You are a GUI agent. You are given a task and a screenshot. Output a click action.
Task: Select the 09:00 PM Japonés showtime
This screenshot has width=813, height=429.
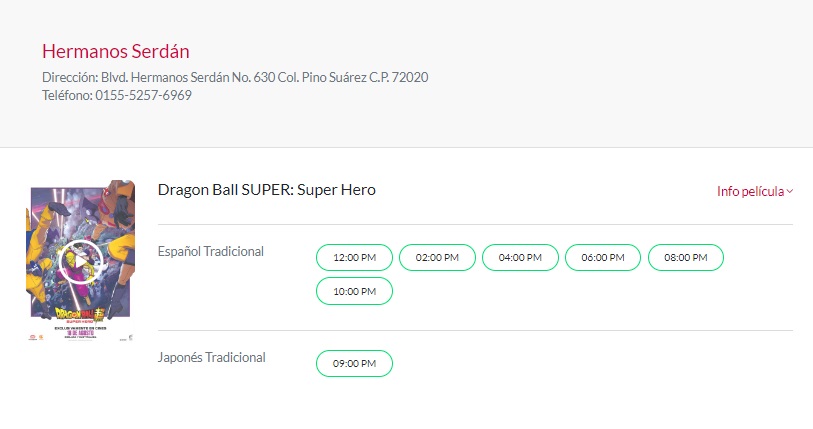354,364
